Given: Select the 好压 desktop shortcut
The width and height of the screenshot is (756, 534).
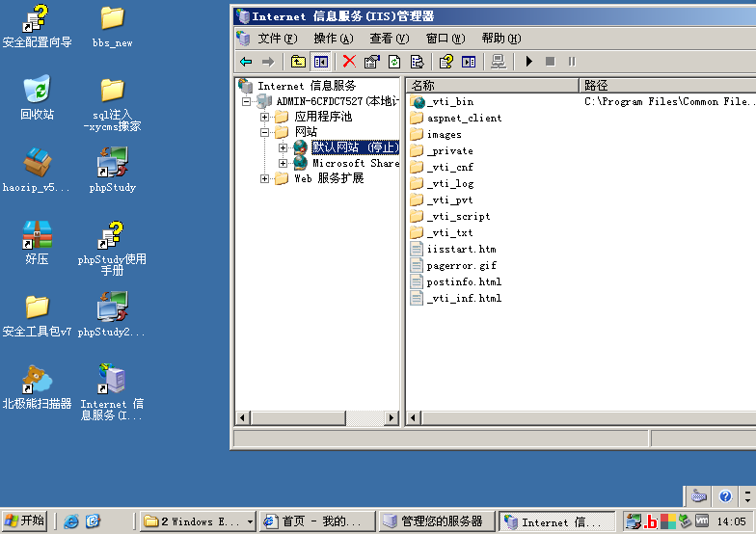Looking at the screenshot, I should pyautogui.click(x=37, y=243).
